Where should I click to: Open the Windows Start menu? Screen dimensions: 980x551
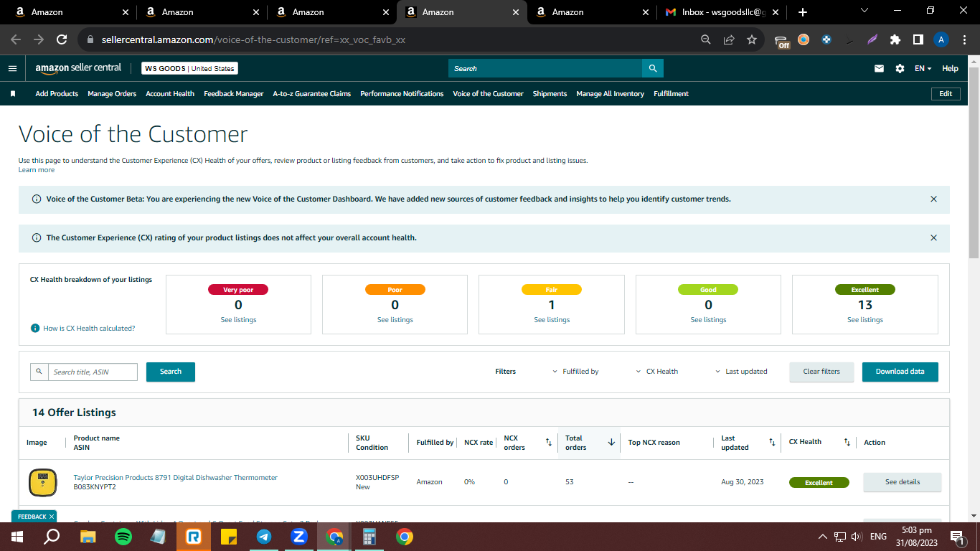click(17, 537)
